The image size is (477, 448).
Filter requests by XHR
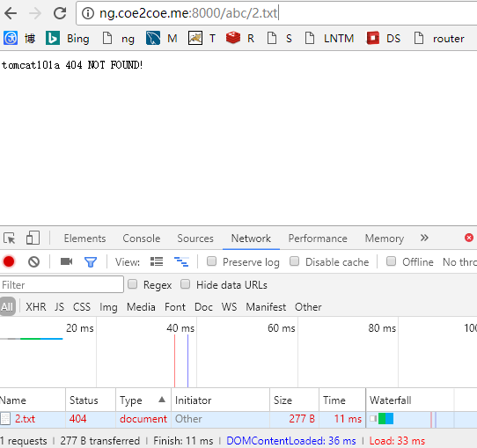point(35,307)
